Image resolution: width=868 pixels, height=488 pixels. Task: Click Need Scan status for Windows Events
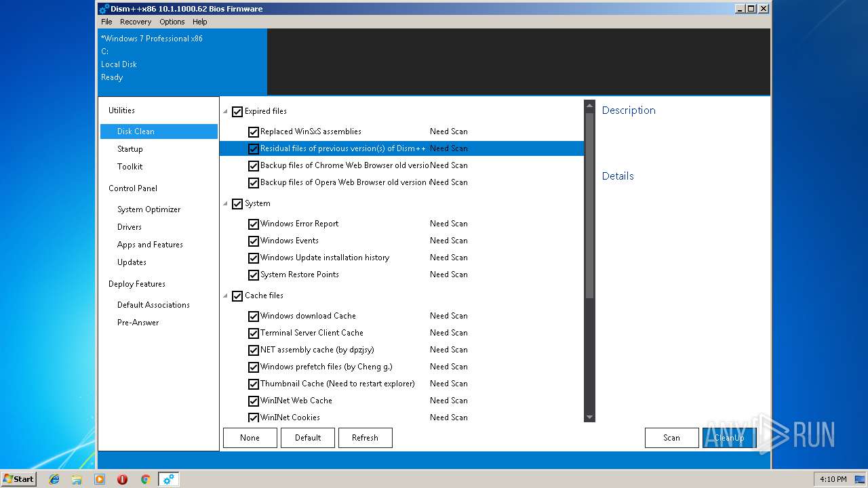tap(449, 241)
